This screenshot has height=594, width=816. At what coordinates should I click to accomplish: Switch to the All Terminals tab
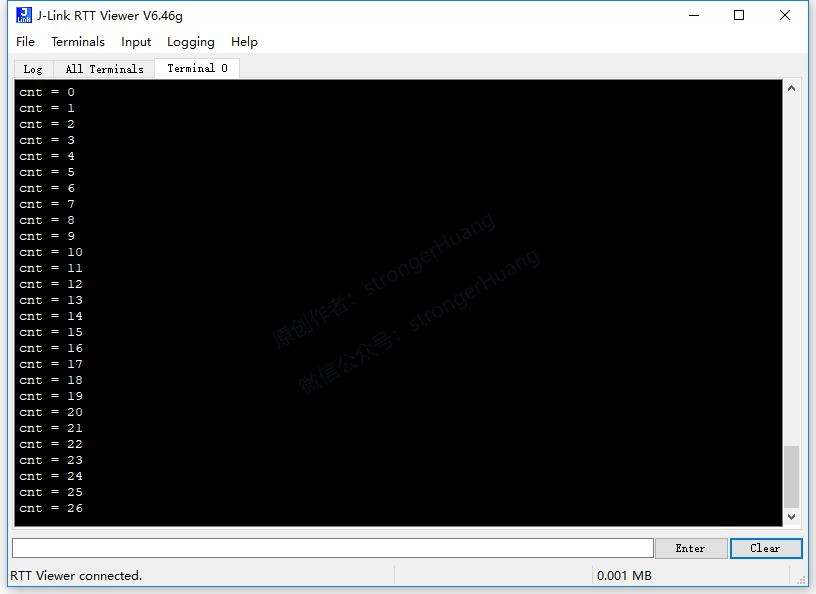(104, 69)
